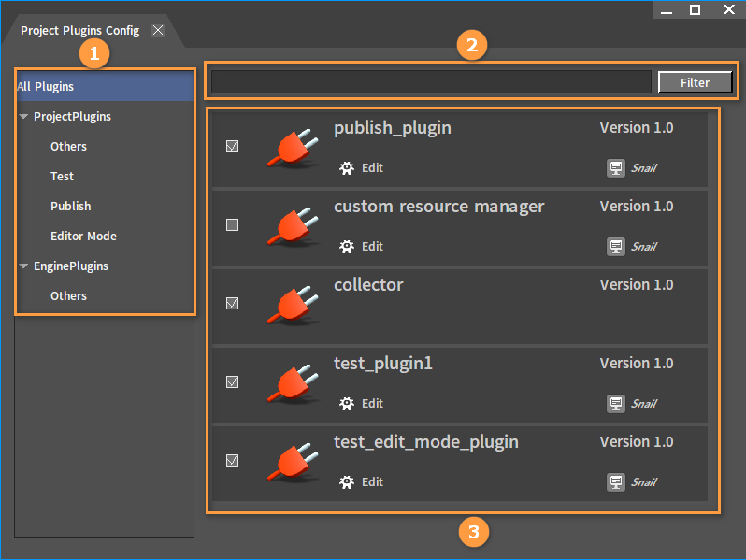Click the gear icon for publish_plugin
The image size is (746, 560).
click(x=347, y=168)
